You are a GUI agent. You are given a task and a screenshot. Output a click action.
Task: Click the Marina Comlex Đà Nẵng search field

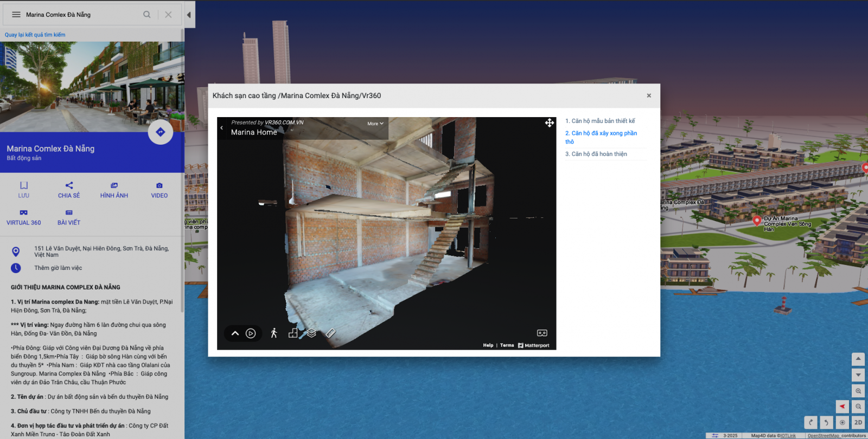[x=81, y=15]
